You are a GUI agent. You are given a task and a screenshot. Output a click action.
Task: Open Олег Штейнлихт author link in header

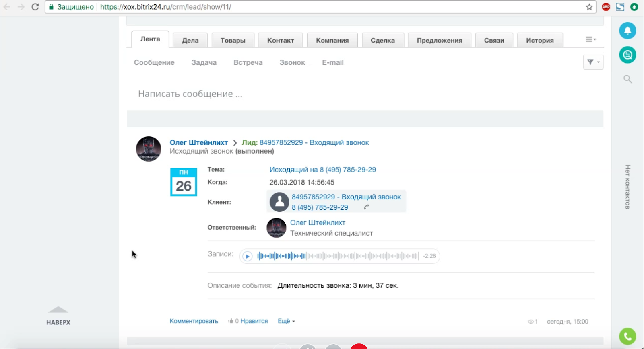[x=199, y=142]
